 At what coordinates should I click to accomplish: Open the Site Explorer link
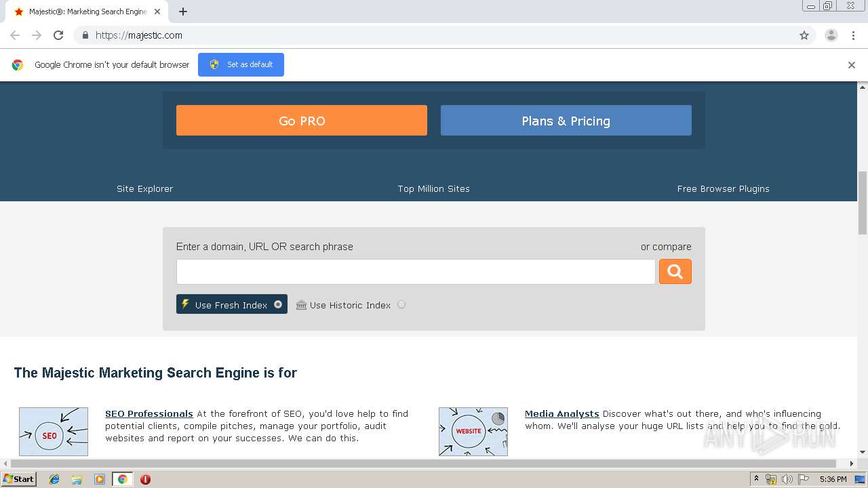click(144, 188)
